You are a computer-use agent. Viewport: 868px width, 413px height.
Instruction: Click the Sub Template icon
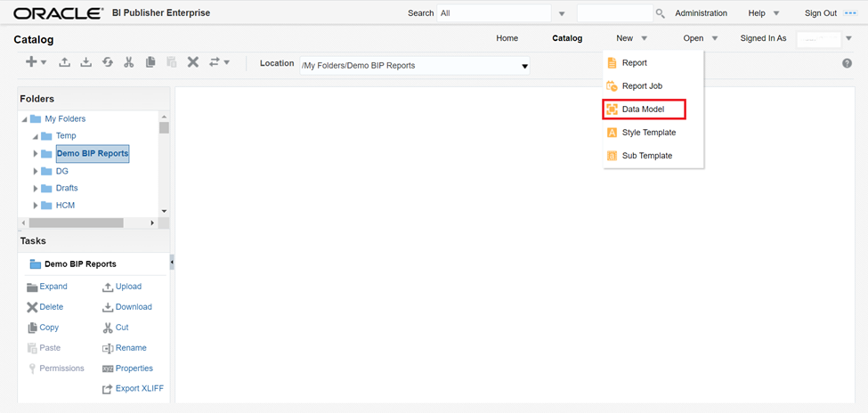tap(612, 156)
